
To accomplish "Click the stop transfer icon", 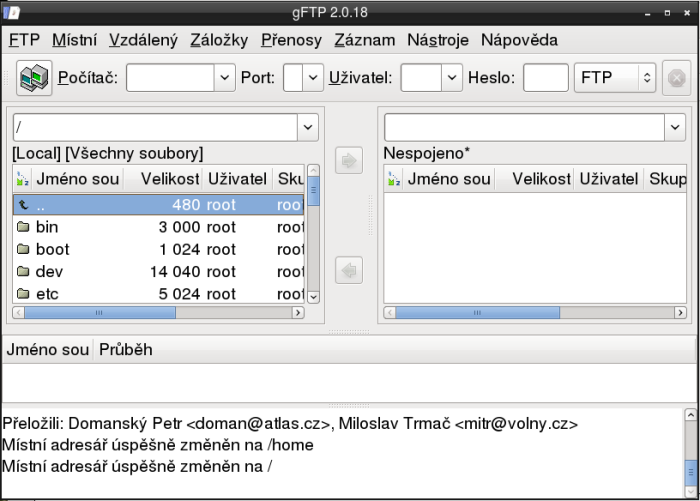I will tap(675, 77).
